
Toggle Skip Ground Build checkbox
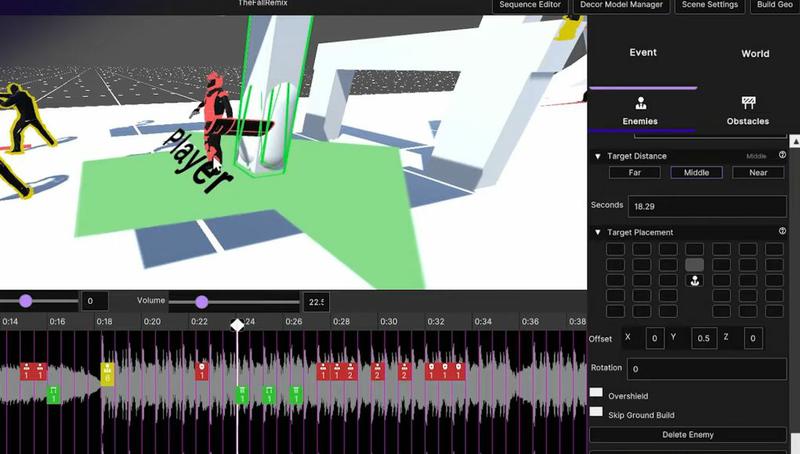596,412
